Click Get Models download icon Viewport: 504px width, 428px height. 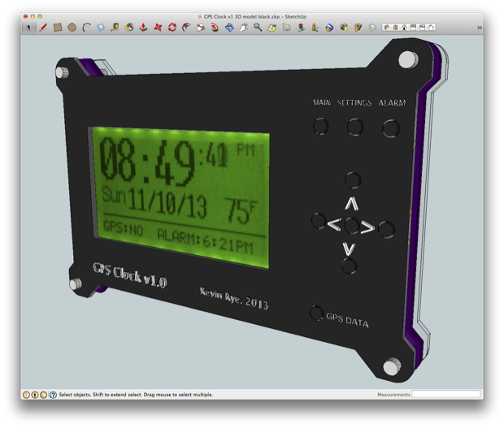coord(344,28)
